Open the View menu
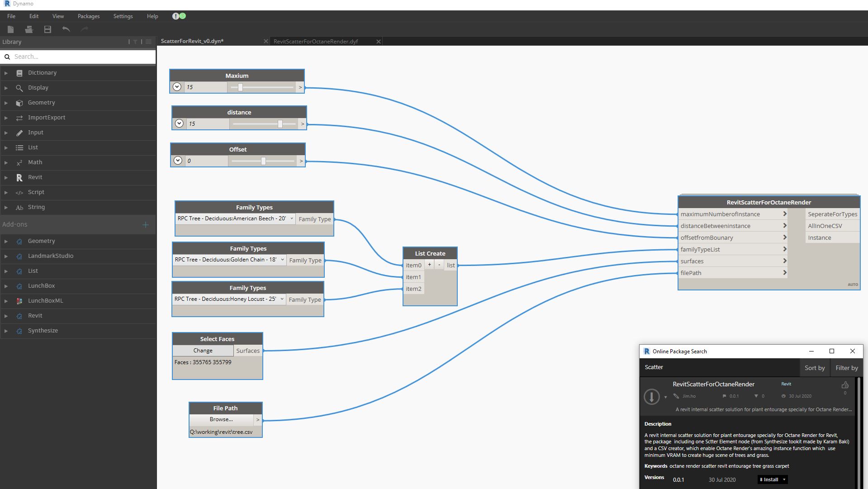 click(58, 16)
